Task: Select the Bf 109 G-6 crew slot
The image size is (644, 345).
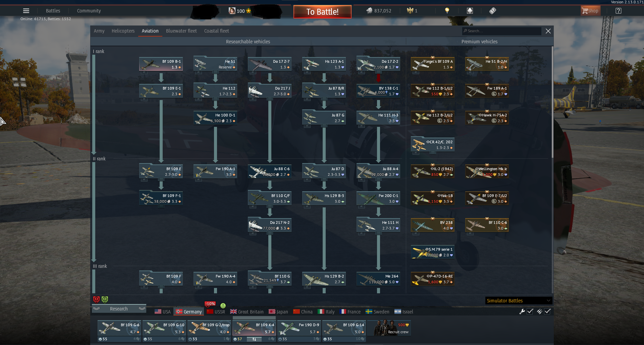Action: [119, 328]
